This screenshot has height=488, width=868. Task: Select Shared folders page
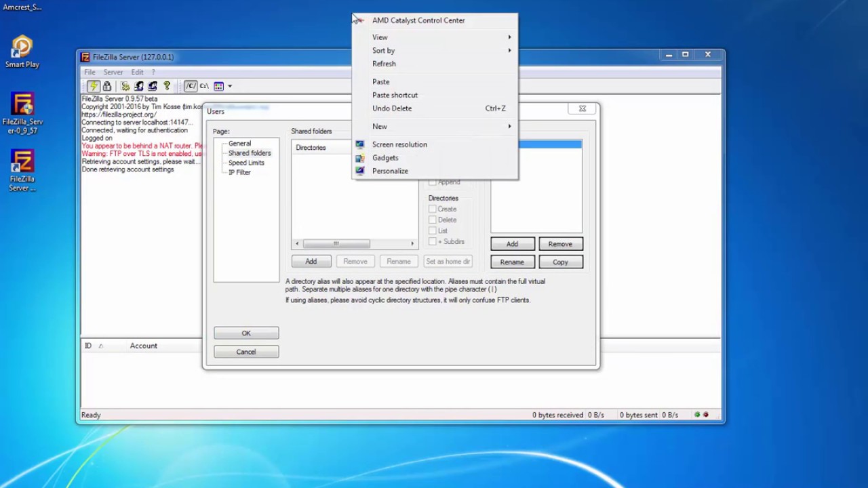[250, 153]
